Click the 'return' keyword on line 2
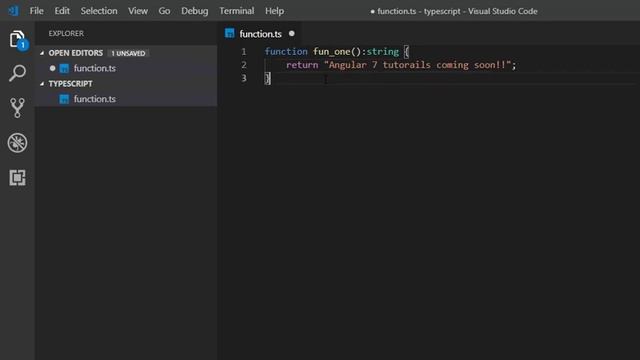Image resolution: width=640 pixels, height=360 pixels. point(302,65)
